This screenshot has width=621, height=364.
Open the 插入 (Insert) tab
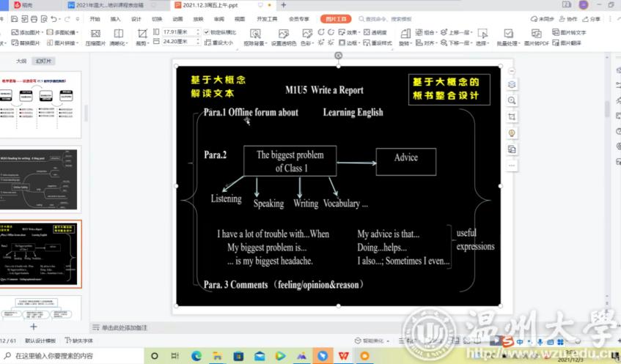coord(116,19)
